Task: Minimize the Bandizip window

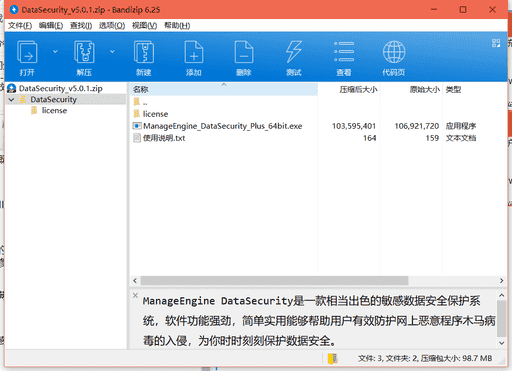Action: [x=434, y=9]
